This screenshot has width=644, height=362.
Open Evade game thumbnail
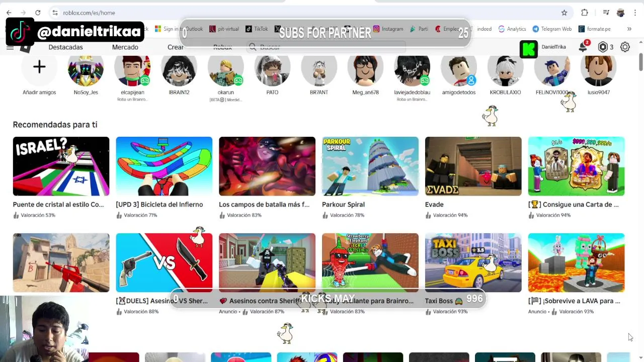point(473,166)
